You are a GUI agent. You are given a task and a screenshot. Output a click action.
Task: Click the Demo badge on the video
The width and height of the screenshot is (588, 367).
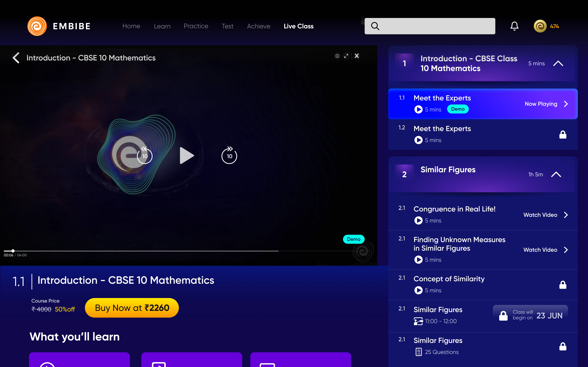tap(354, 239)
